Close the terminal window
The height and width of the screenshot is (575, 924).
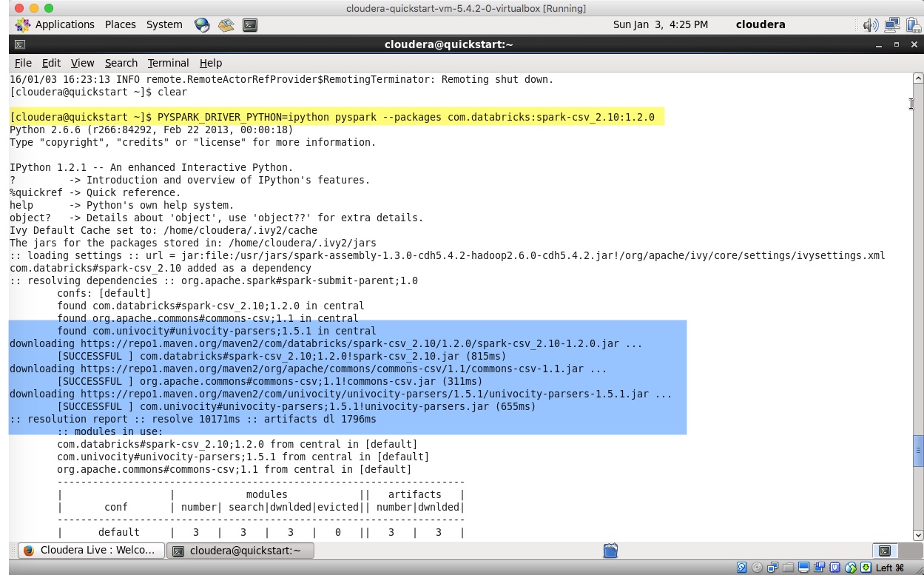pyautogui.click(x=914, y=44)
